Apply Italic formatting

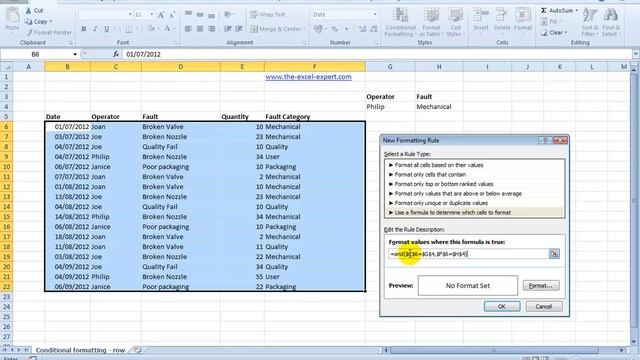(x=95, y=29)
